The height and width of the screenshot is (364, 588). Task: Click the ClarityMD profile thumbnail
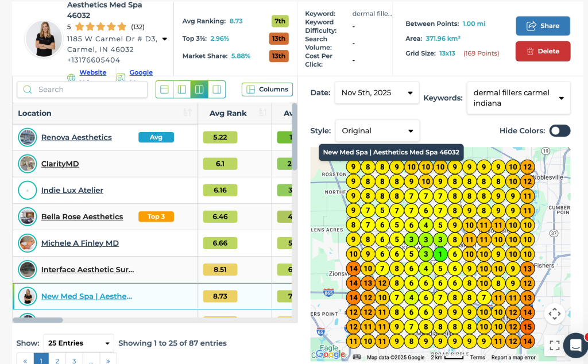28,164
